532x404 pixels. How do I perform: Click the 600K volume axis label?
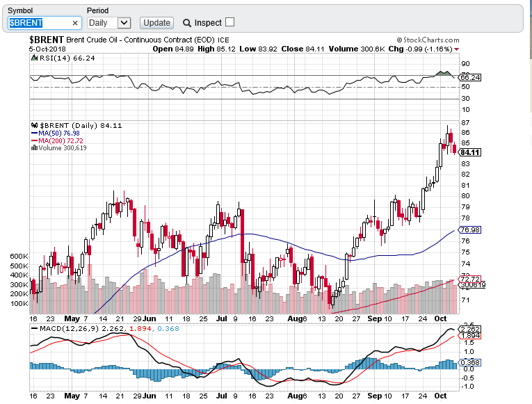tap(19, 257)
